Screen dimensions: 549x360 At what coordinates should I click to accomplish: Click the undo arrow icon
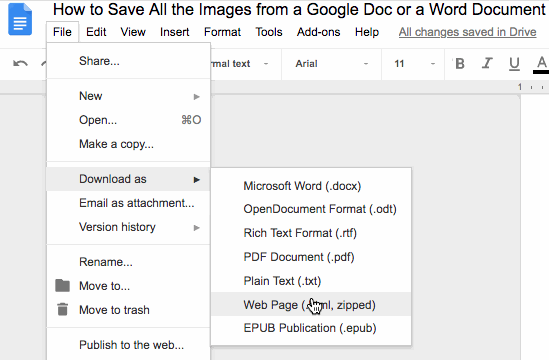coord(20,64)
